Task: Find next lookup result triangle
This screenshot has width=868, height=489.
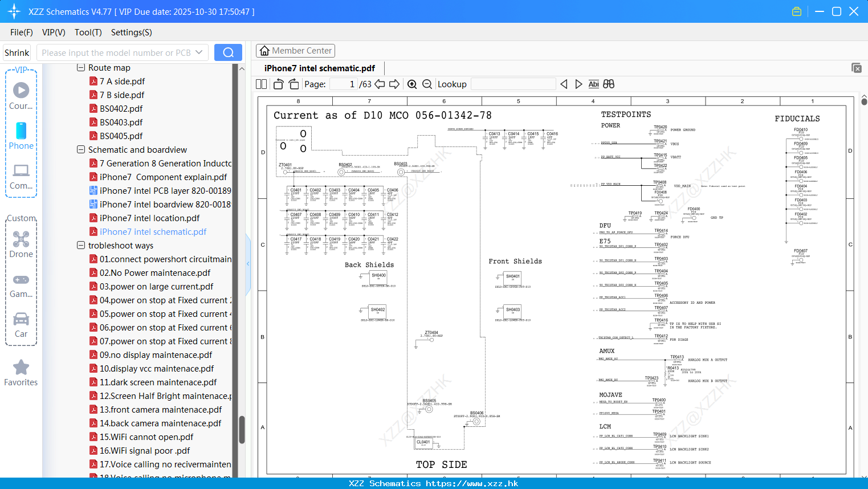Action: 578,84
